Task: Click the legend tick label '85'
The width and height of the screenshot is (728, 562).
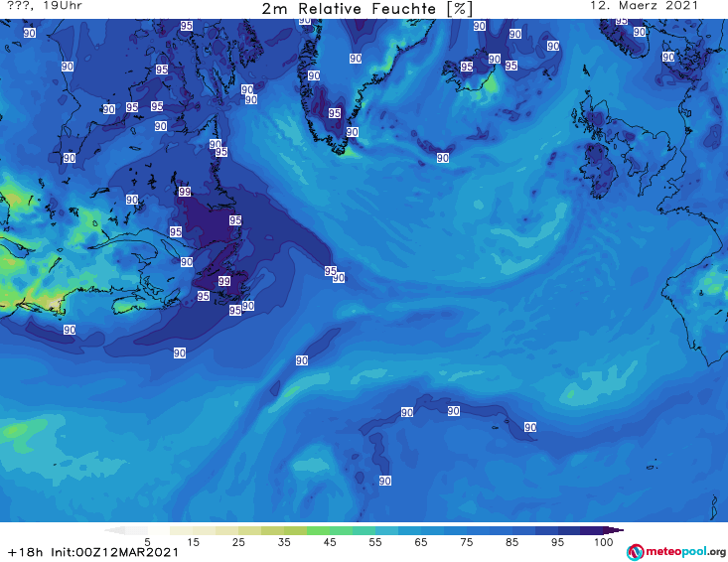Action: coord(512,542)
